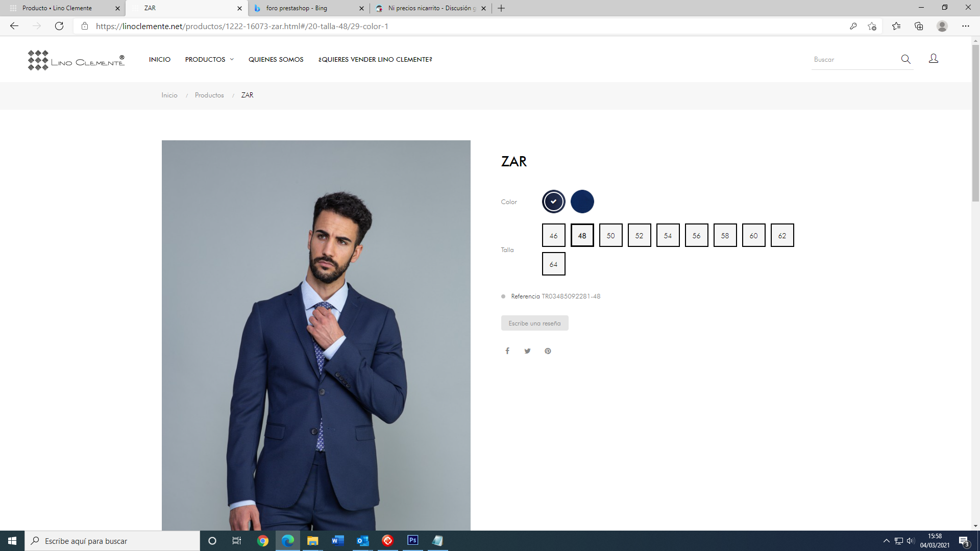Viewport: 980px width, 551px height.
Task: Share product on Facebook icon
Action: click(x=507, y=351)
